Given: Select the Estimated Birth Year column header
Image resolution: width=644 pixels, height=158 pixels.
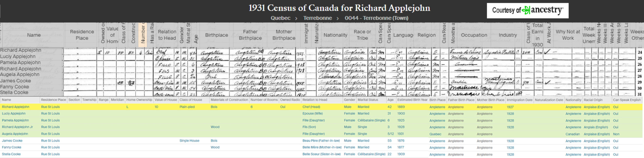Looking at the screenshot, I should coord(412,100).
